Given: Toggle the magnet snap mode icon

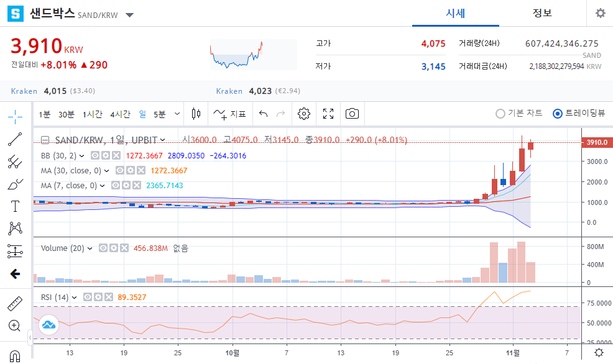Looking at the screenshot, I should 15,356.
